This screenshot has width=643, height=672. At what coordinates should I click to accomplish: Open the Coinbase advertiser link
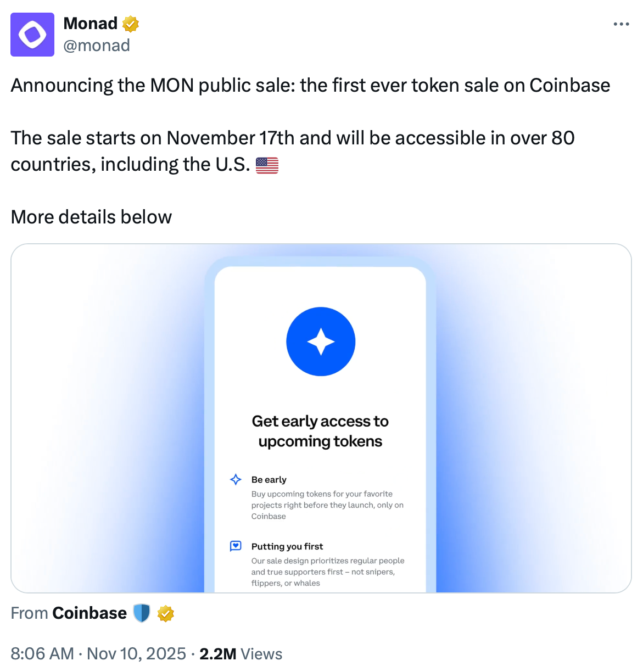[89, 613]
